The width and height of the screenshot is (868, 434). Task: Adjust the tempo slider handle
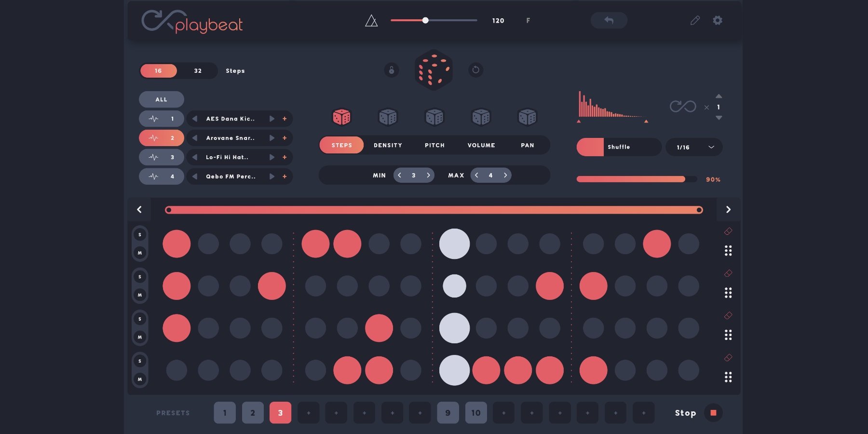[425, 20]
